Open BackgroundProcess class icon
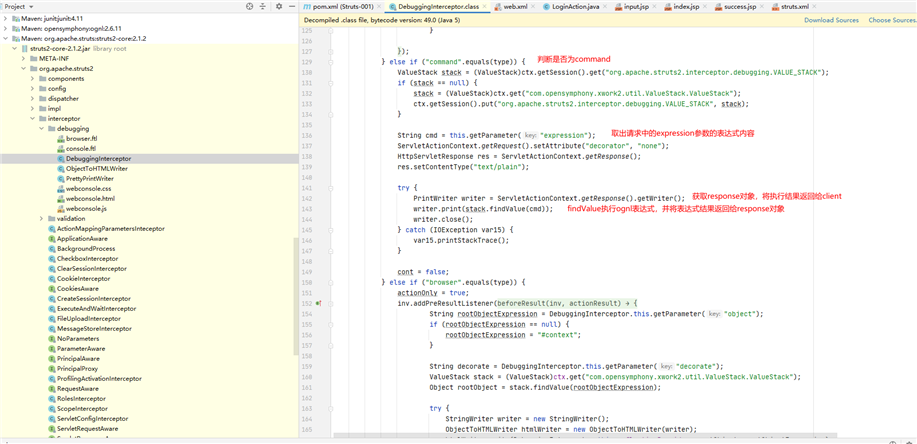 click(x=51, y=249)
